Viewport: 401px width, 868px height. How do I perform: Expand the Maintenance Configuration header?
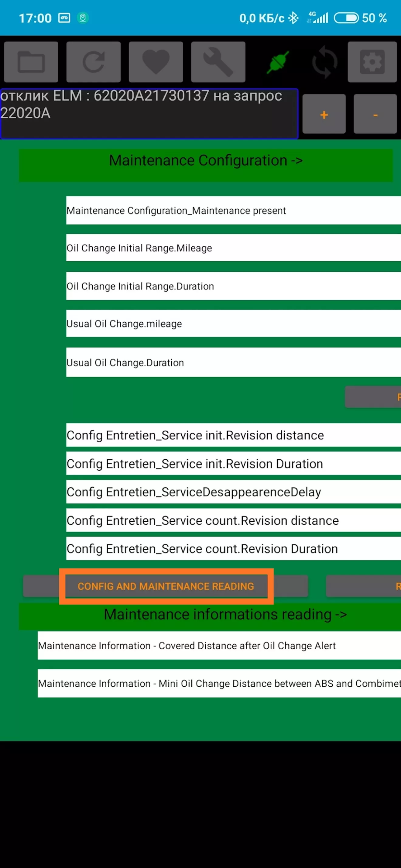pos(206,161)
